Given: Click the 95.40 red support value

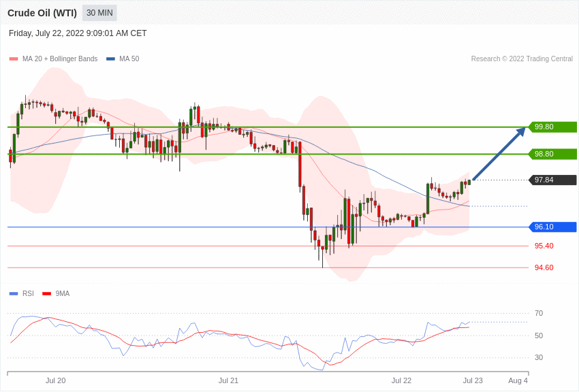Looking at the screenshot, I should tap(544, 246).
